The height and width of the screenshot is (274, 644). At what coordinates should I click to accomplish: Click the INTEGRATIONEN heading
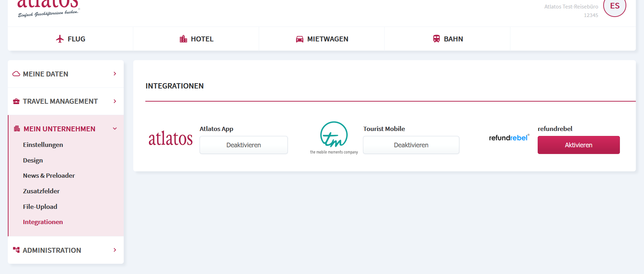174,86
